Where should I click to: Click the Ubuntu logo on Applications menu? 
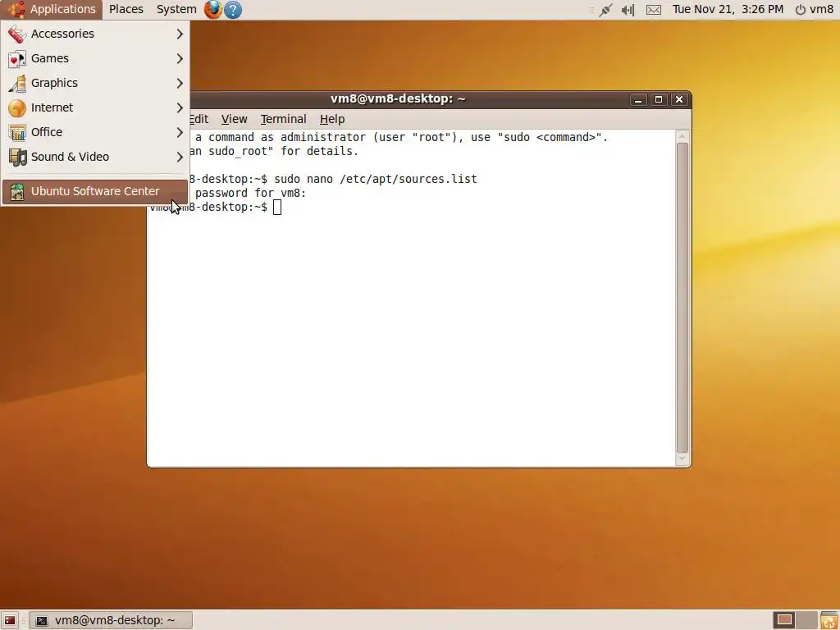click(16, 9)
